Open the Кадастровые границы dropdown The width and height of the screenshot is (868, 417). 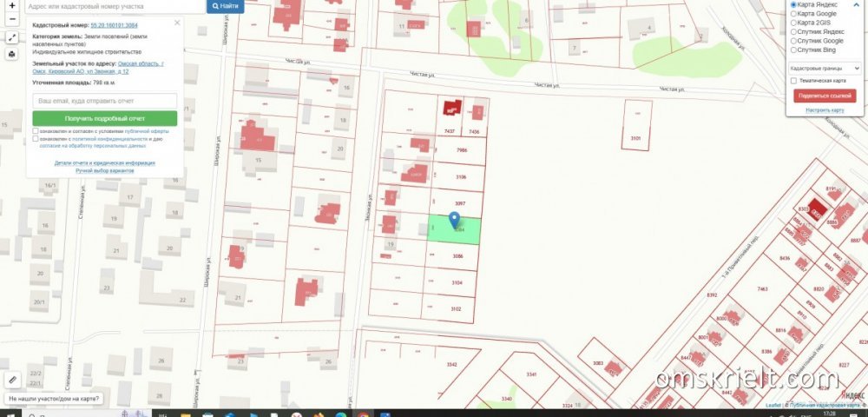click(824, 67)
